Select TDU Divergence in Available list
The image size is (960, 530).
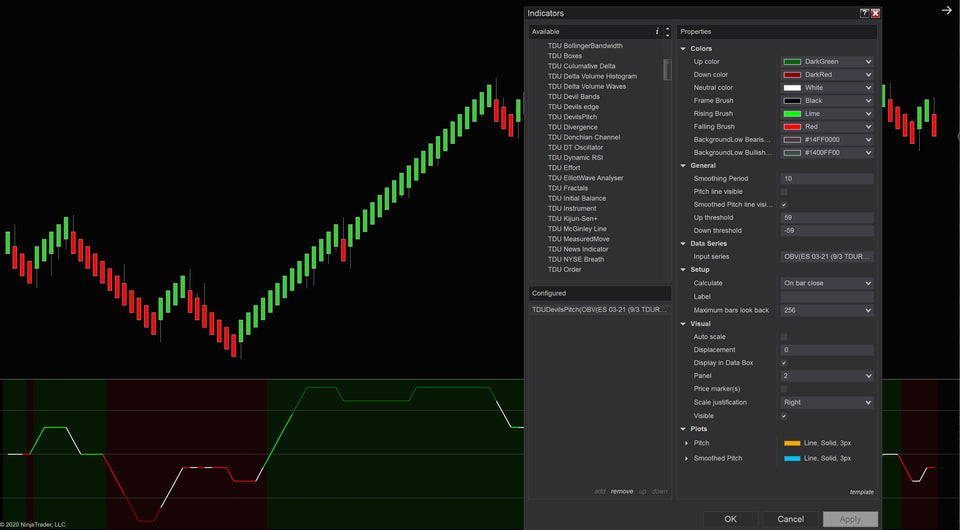[x=572, y=127]
